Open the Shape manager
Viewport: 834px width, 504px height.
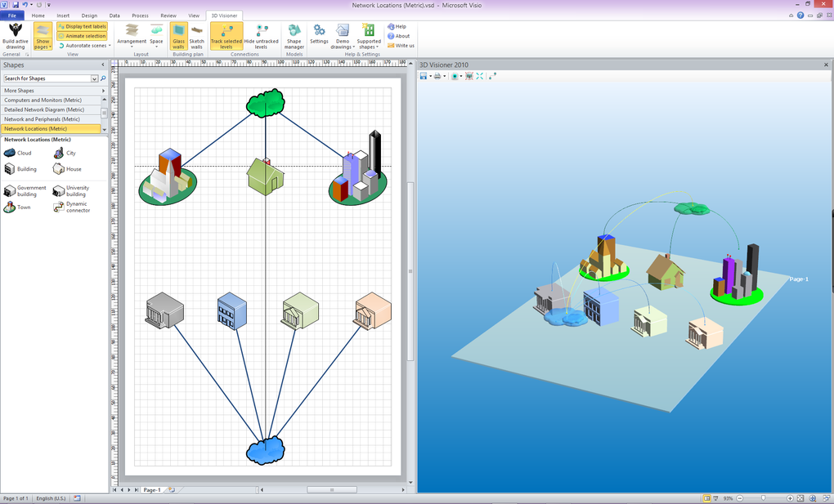pos(294,36)
